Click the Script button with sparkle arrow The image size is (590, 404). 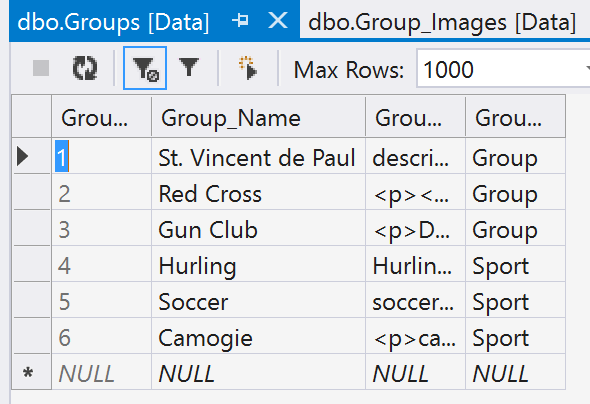click(248, 68)
